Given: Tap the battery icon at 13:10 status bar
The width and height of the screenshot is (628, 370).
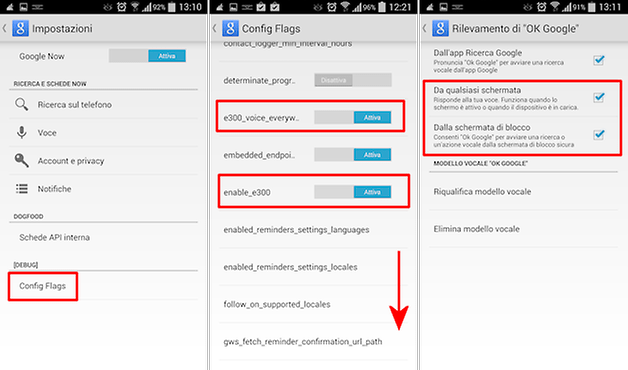Looking at the screenshot, I should (171, 6).
